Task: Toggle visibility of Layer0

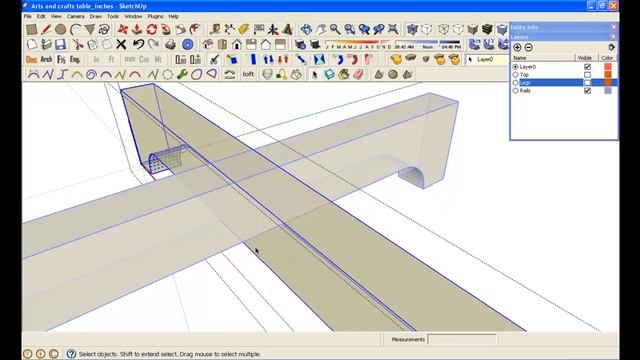Action: pyautogui.click(x=587, y=67)
